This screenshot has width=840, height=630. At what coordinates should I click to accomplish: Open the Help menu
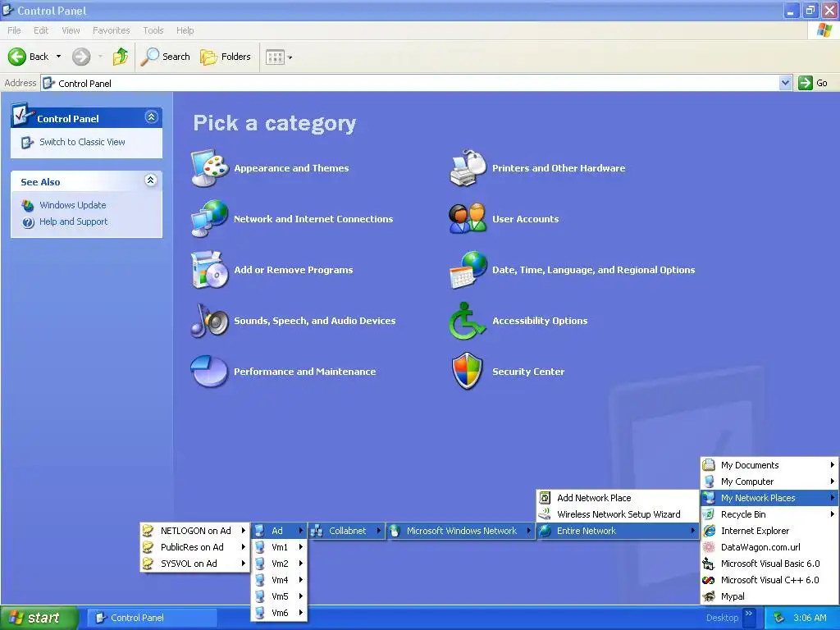coord(185,30)
